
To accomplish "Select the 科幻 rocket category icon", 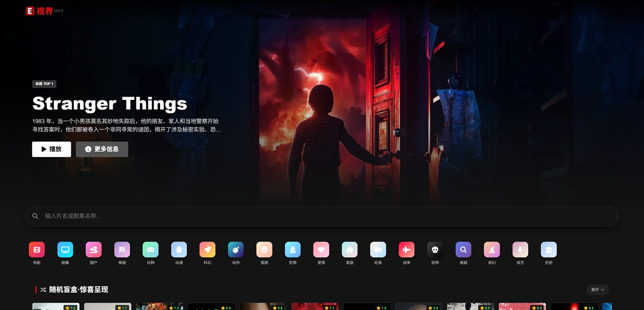I will click(x=207, y=250).
